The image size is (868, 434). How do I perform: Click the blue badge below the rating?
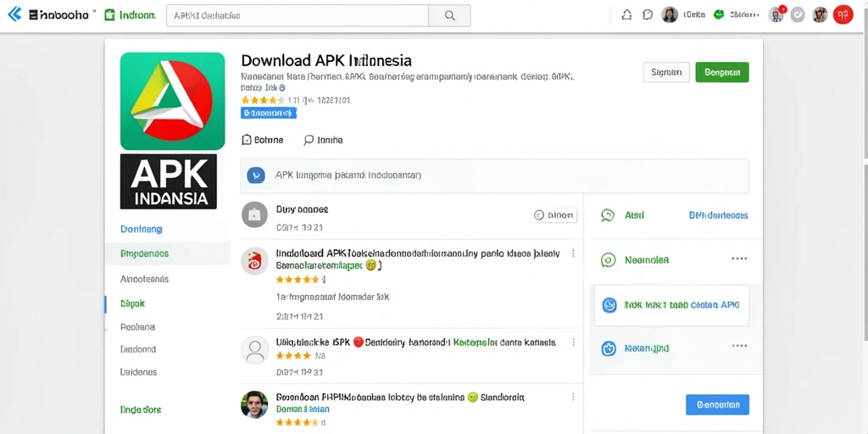[269, 114]
